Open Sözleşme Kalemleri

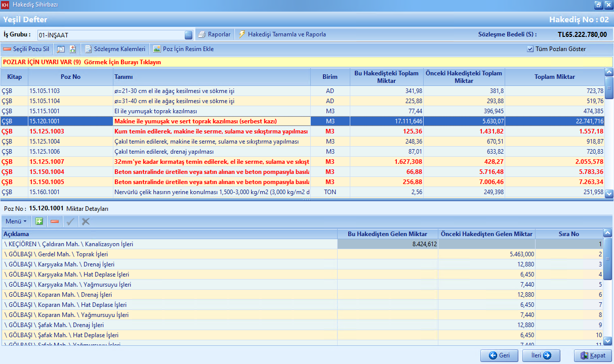115,49
